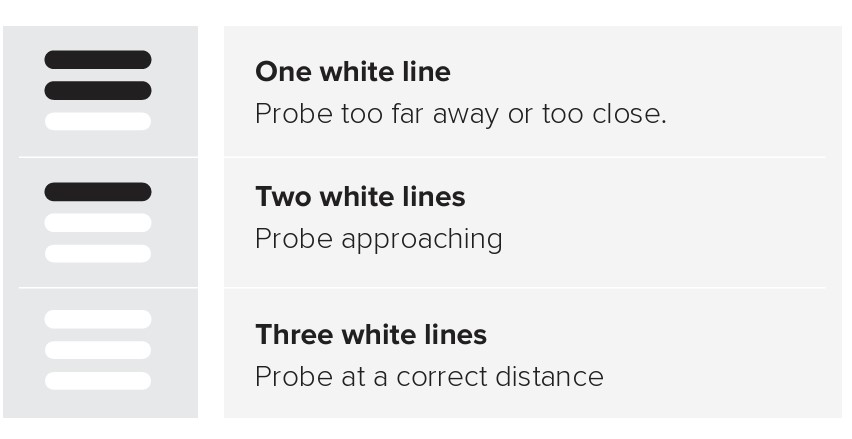This screenshot has width=852, height=439.
Task: Click the middle white bar in the three-white-lines icon
Action: [98, 350]
